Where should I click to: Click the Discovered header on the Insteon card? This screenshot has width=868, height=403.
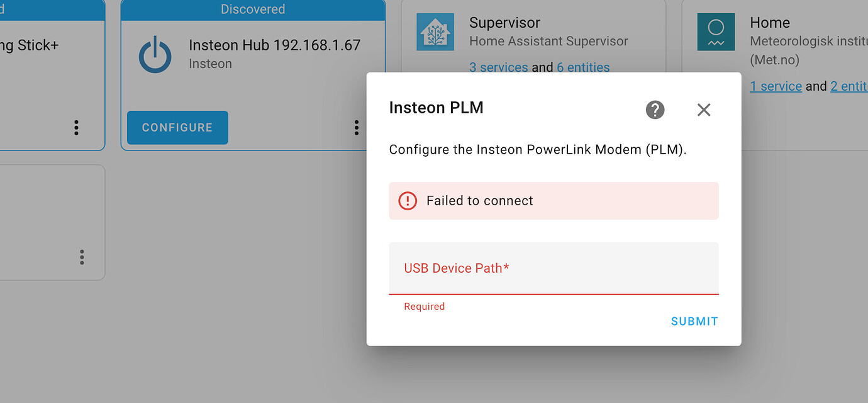pyautogui.click(x=253, y=9)
